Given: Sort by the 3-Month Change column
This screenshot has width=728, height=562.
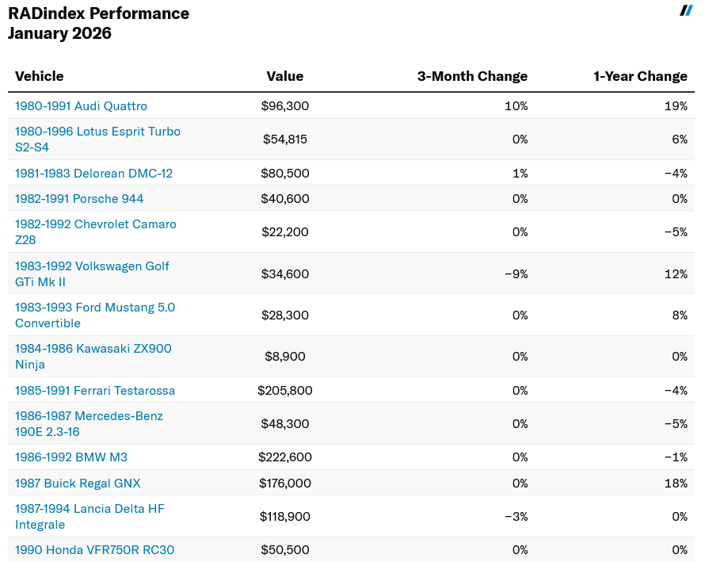Looking at the screenshot, I should pos(472,76).
